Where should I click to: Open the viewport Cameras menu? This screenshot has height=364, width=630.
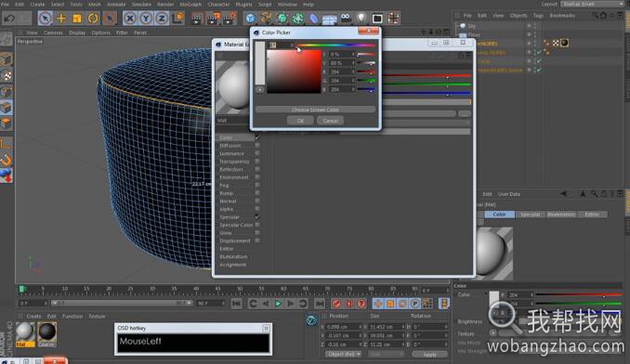point(53,32)
